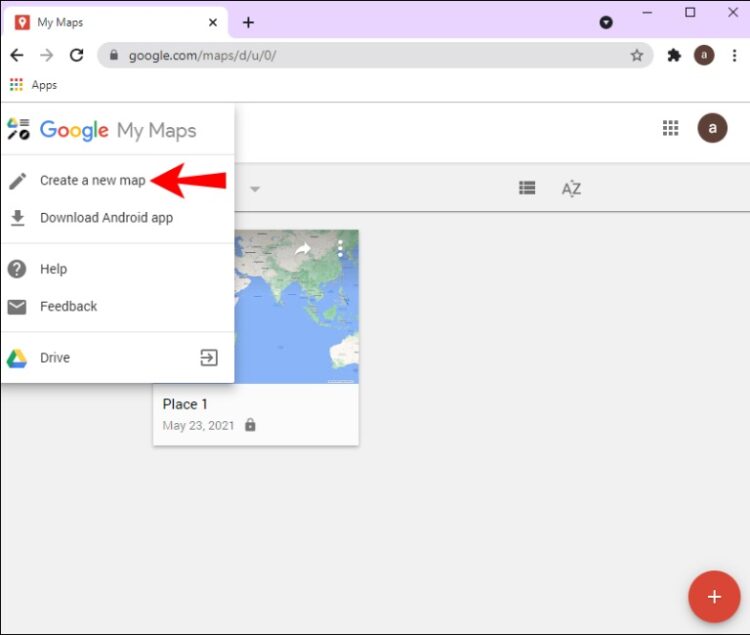The width and height of the screenshot is (750, 635).
Task: Click the download icon beside Download Android app
Action: point(18,218)
